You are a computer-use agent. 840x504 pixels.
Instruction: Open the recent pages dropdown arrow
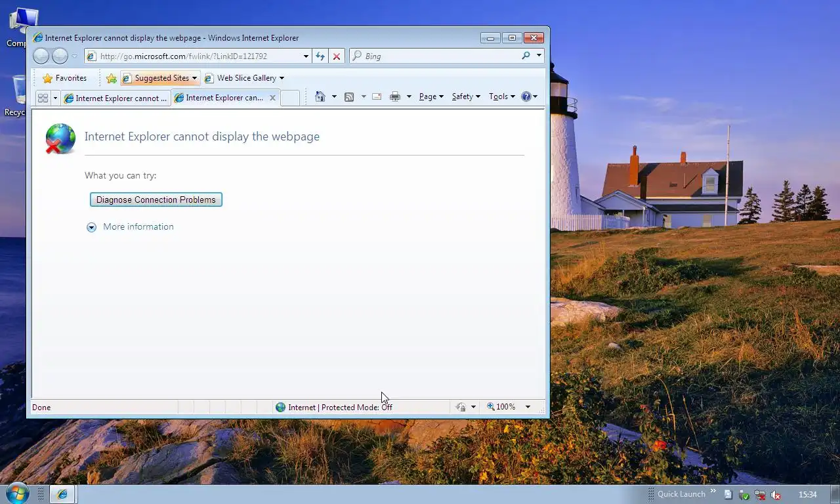[74, 56]
